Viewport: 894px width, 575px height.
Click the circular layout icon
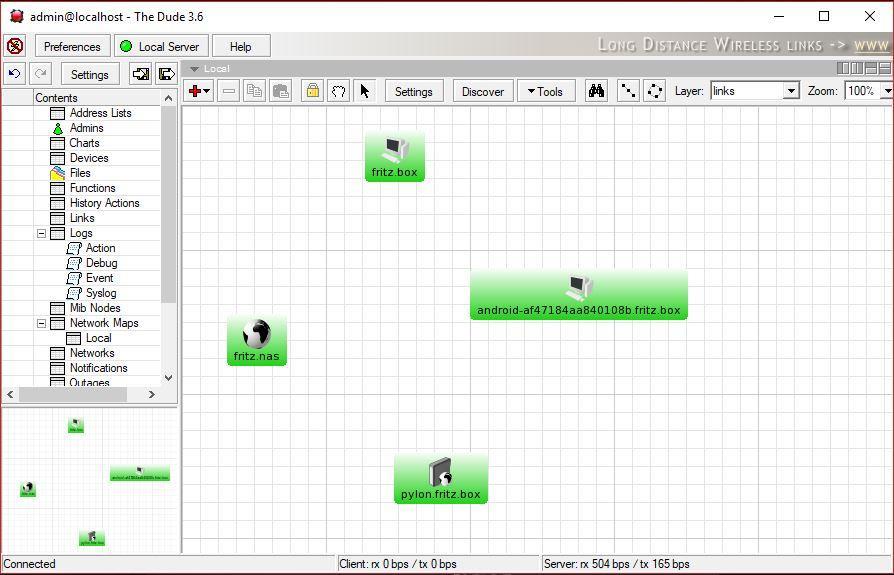655,91
